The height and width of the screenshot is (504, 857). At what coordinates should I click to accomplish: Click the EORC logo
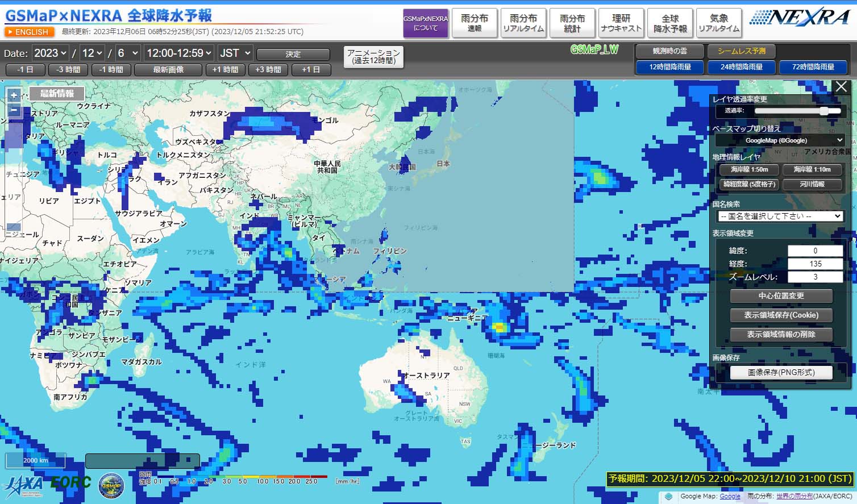pyautogui.click(x=70, y=482)
